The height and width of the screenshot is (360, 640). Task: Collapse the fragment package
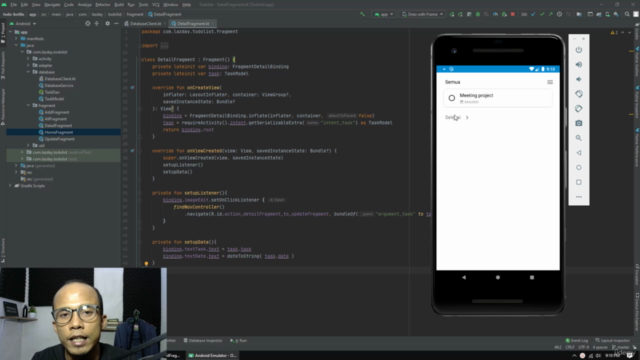click(x=28, y=105)
